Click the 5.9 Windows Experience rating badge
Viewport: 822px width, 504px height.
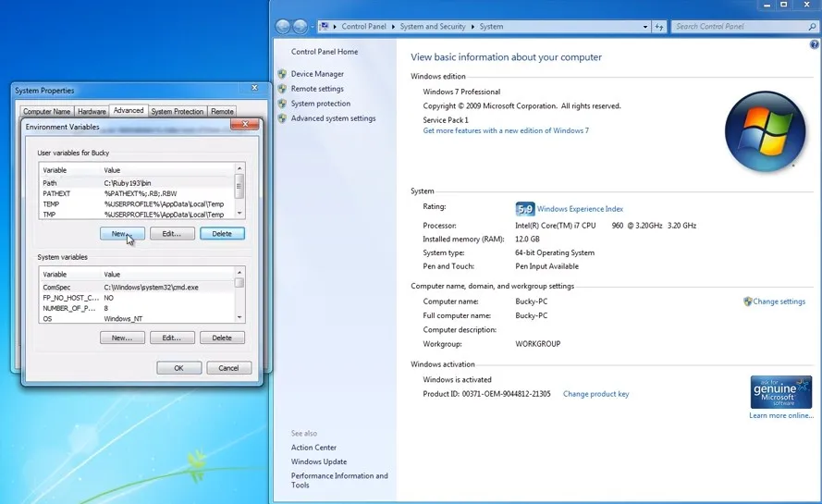525,209
